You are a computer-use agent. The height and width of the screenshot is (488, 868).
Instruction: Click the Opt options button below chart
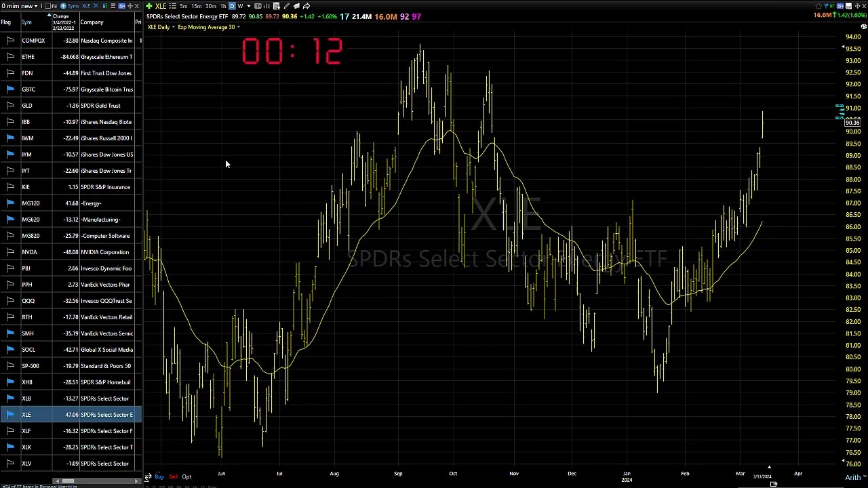[186, 476]
